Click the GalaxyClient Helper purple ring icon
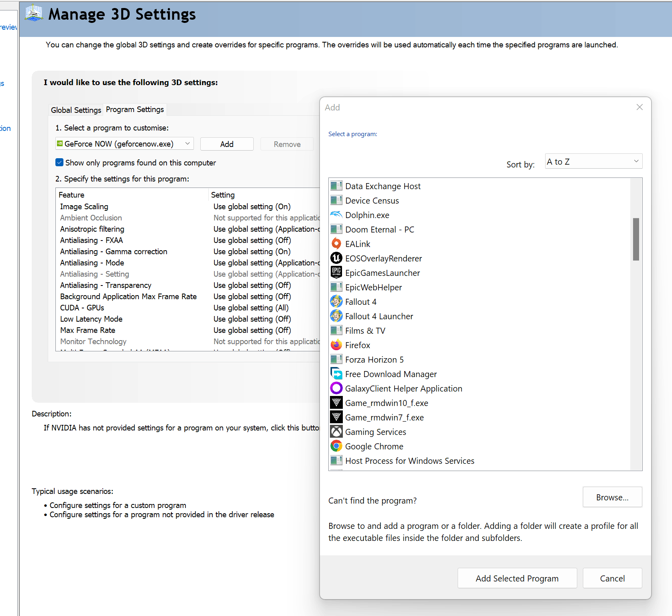 click(336, 388)
